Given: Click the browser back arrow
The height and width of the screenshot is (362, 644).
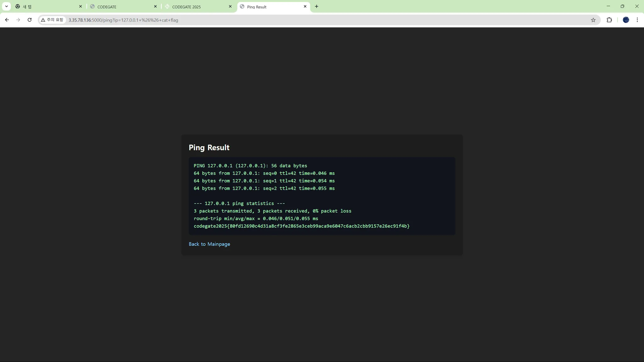Looking at the screenshot, I should 7,20.
